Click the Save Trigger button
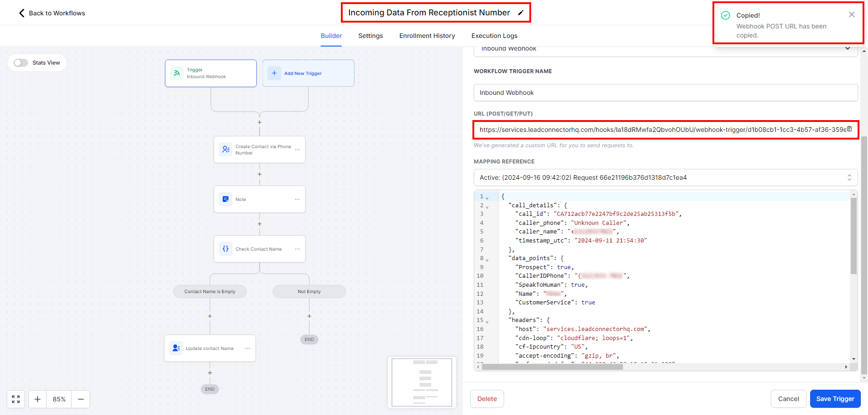 [x=835, y=399]
